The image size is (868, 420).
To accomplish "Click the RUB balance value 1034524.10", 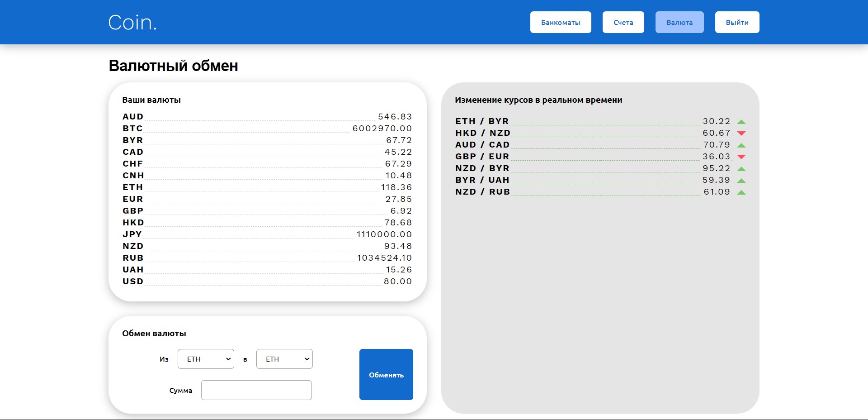I will 384,258.
